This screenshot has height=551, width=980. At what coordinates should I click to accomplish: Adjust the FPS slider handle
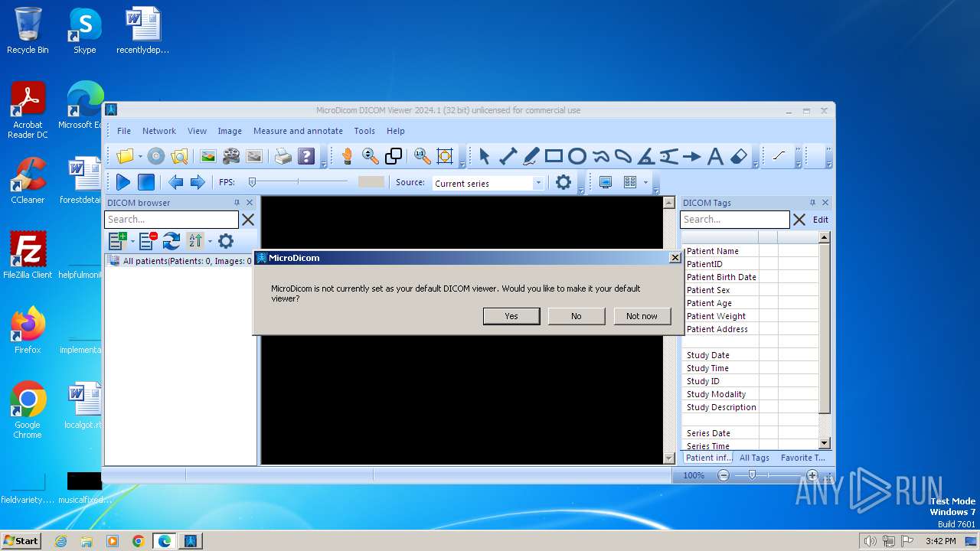(252, 182)
